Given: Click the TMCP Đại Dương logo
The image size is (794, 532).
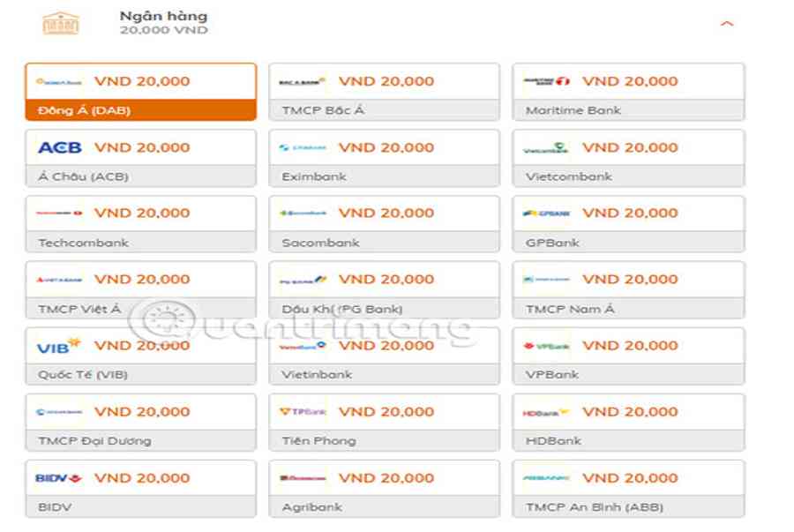Looking at the screenshot, I should click(59, 412).
